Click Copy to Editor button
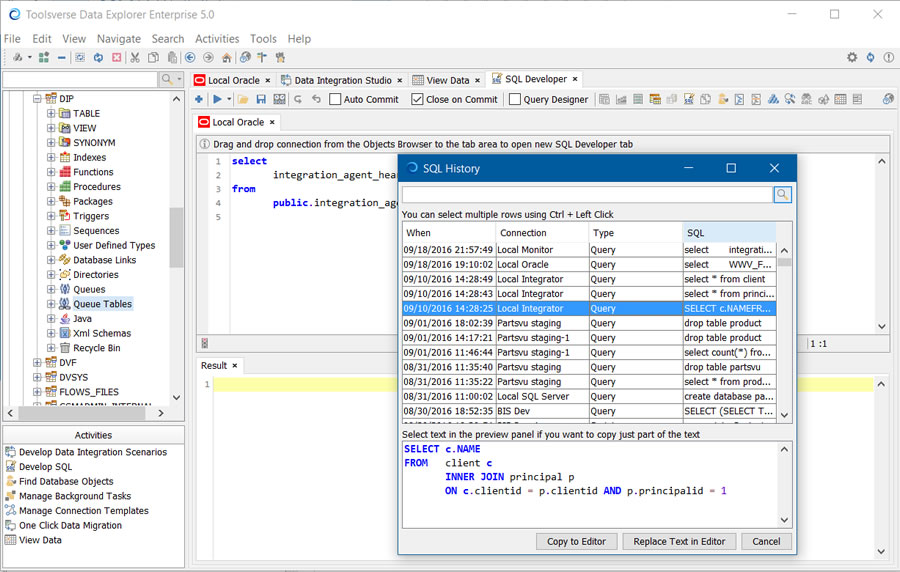900x572 pixels. 576,542
